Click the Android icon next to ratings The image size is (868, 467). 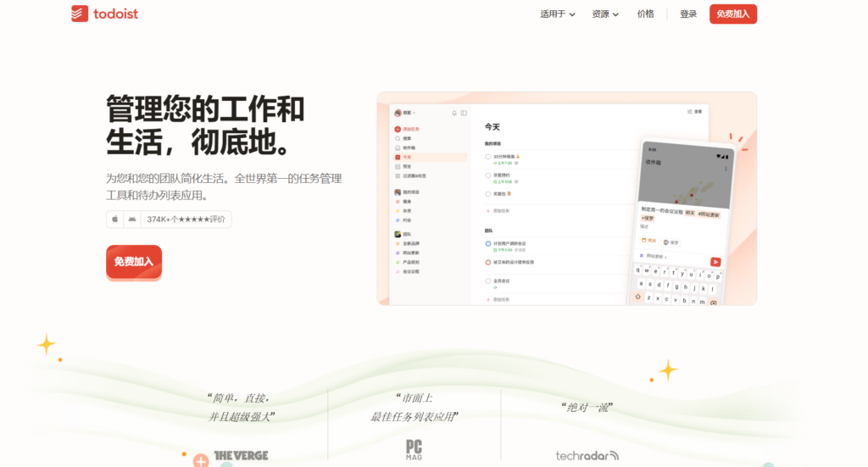click(x=131, y=220)
